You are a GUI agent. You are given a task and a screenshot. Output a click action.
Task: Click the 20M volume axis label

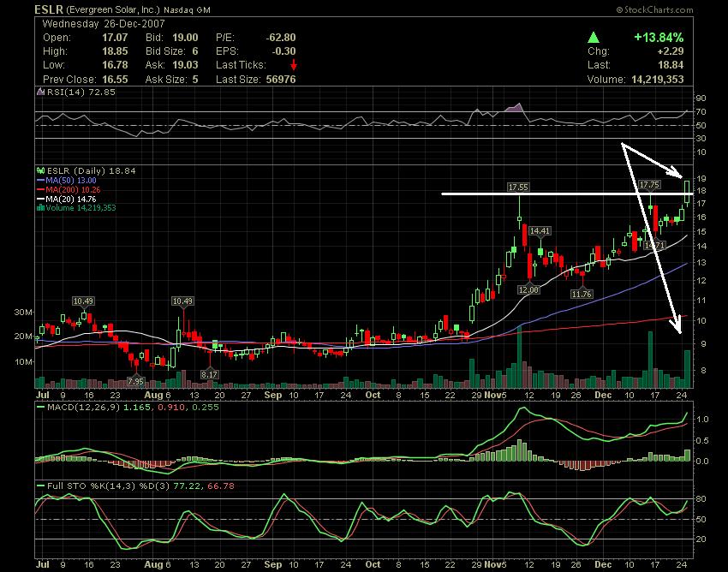(x=23, y=337)
